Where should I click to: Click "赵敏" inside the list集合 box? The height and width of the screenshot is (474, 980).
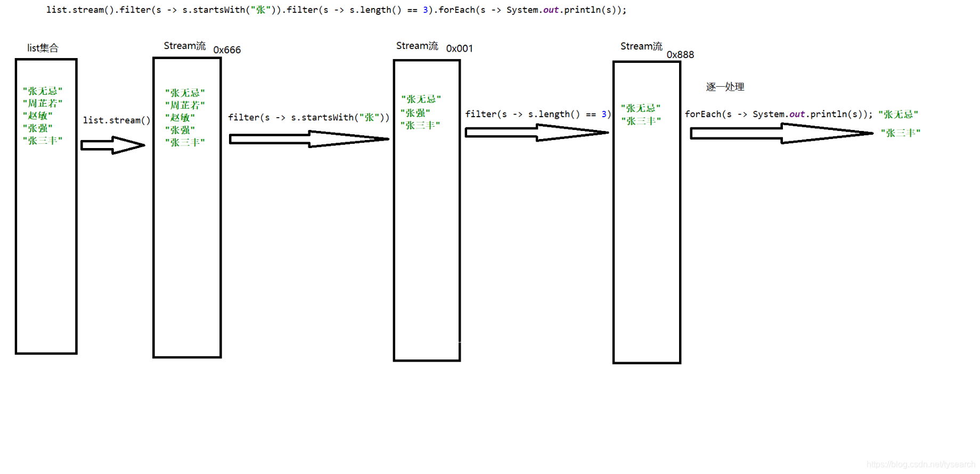(x=37, y=116)
